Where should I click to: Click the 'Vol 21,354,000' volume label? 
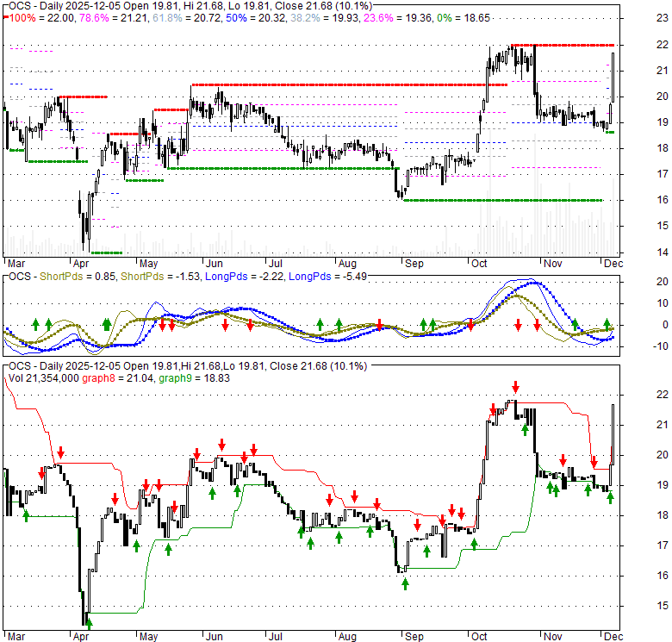pyautogui.click(x=44, y=378)
